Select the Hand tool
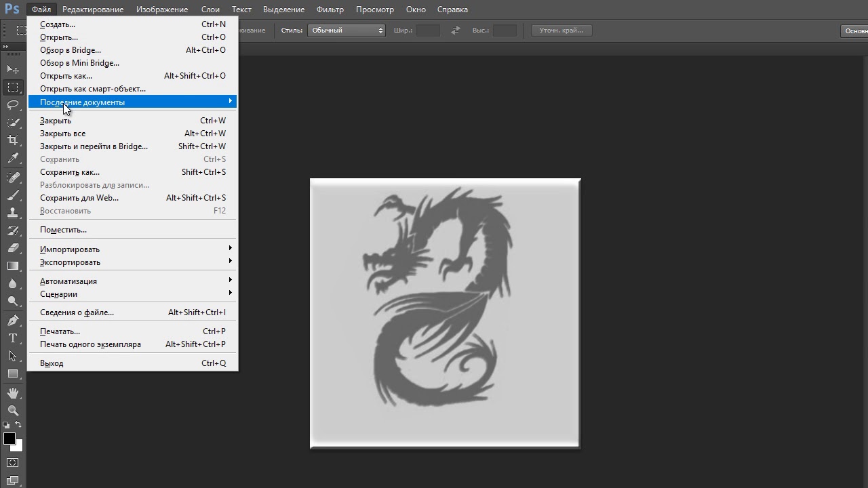 click(13, 393)
